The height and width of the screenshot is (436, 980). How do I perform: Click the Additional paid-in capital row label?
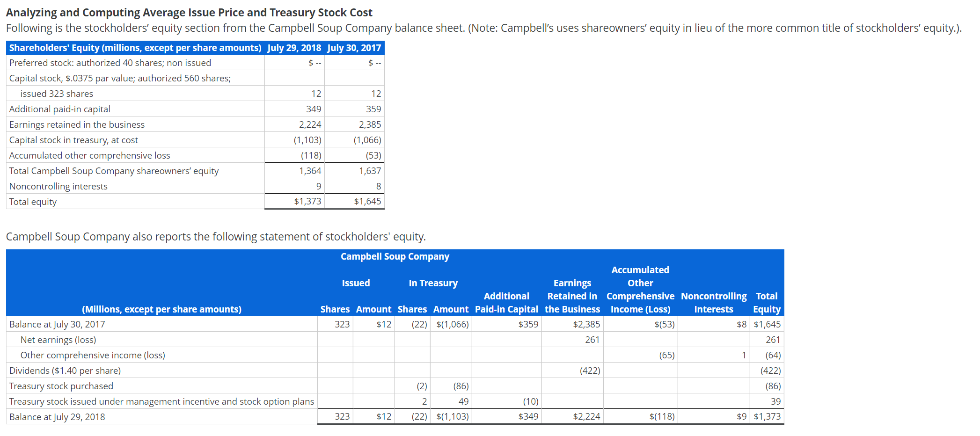tap(59, 109)
